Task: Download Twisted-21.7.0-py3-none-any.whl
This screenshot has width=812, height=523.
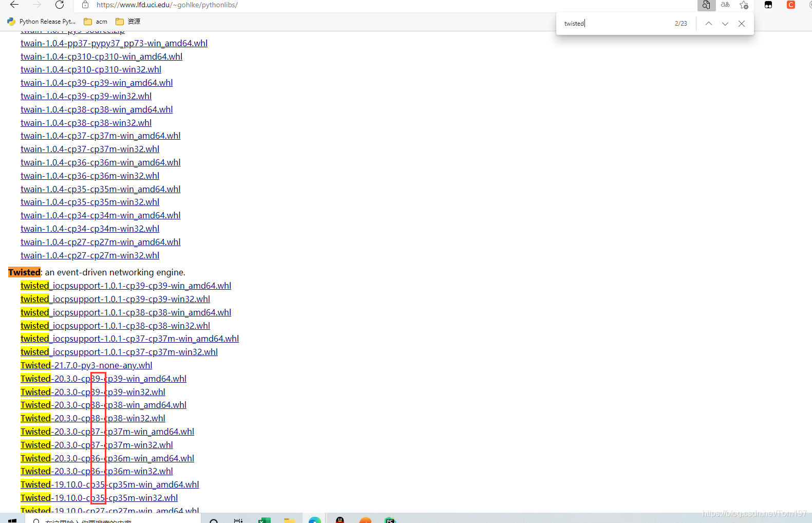Action: (x=86, y=365)
